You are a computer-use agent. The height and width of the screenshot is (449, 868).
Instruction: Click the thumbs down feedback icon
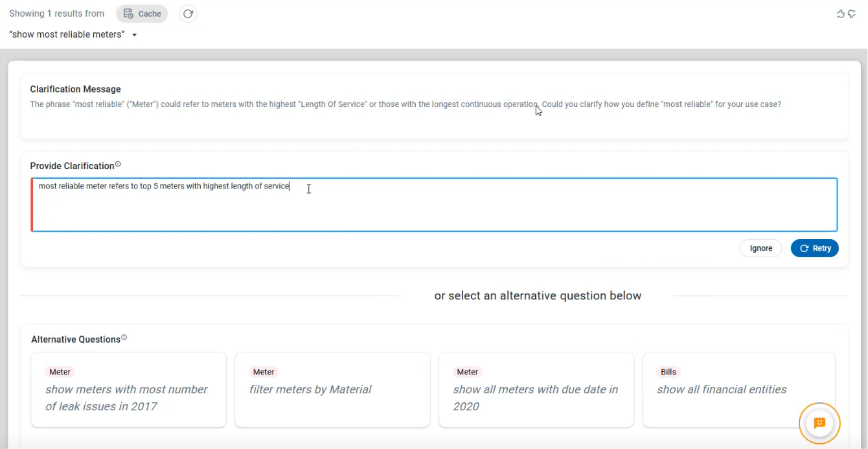(852, 14)
